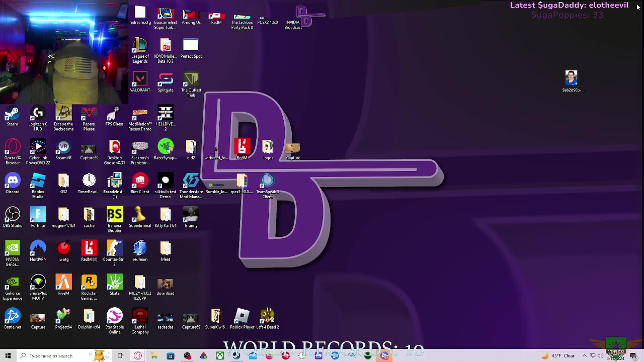This screenshot has height=362, width=644.
Task: Open Dolphin-x64 folder
Action: 89,319
